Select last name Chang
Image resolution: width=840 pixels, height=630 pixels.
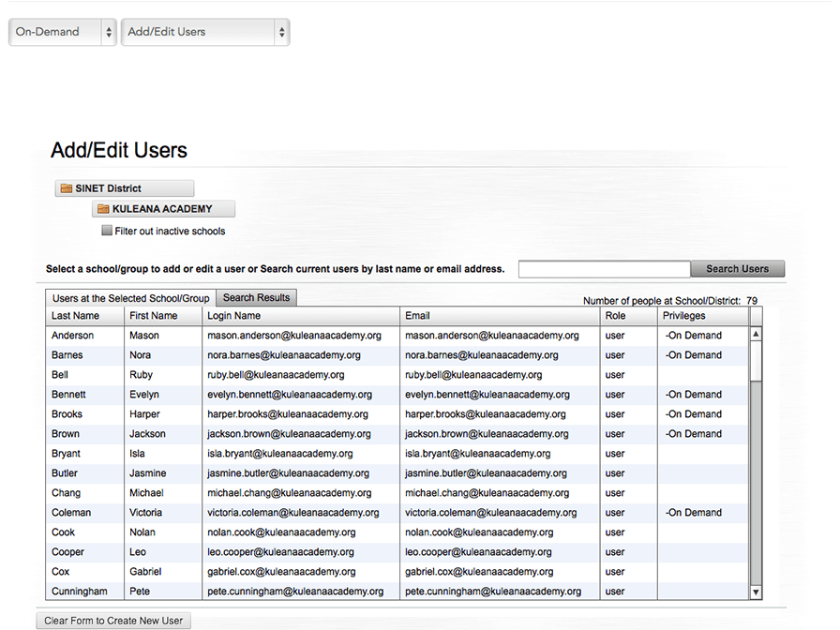tap(66, 493)
